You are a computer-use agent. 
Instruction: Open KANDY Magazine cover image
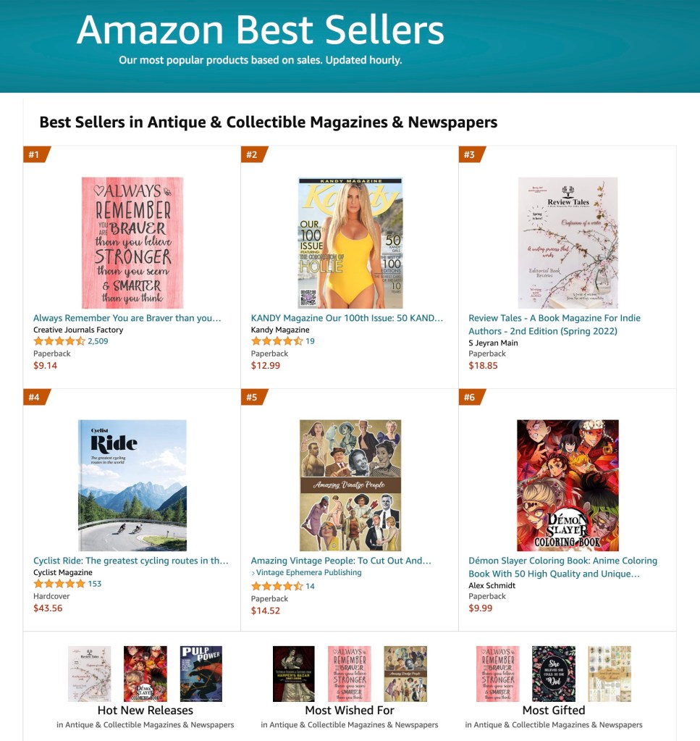(350, 243)
